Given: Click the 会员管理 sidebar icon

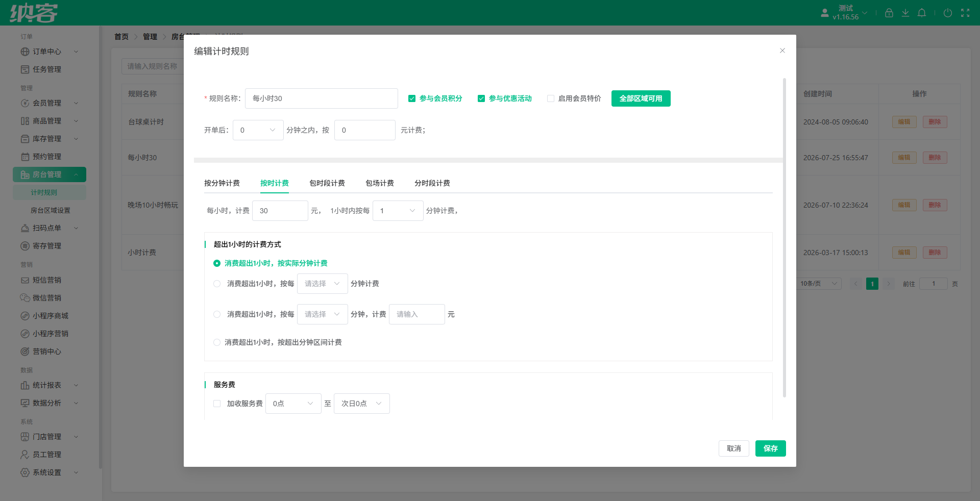Looking at the screenshot, I should tap(25, 103).
